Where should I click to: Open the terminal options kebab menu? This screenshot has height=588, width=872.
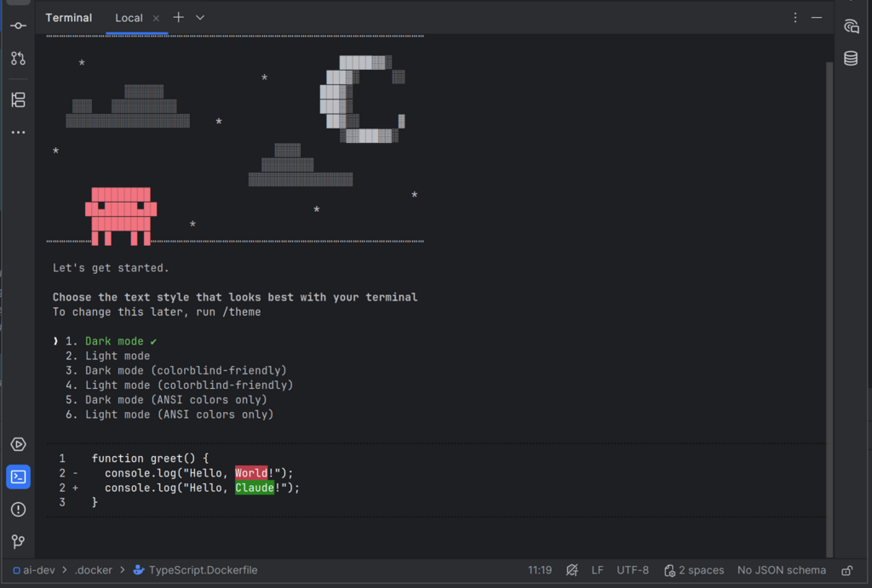tap(795, 18)
